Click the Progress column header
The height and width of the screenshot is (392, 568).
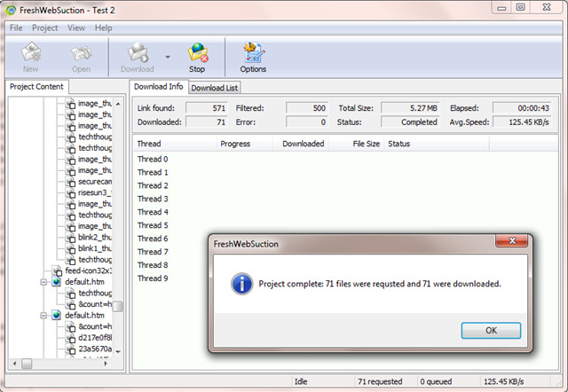(x=244, y=144)
